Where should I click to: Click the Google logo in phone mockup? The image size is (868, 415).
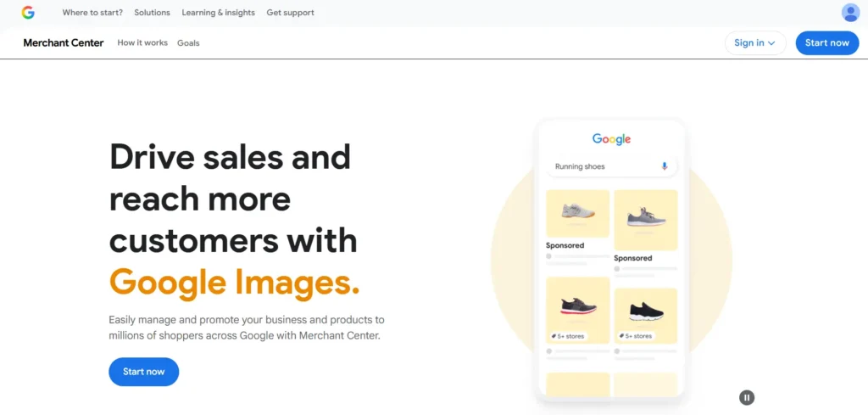[611, 138]
